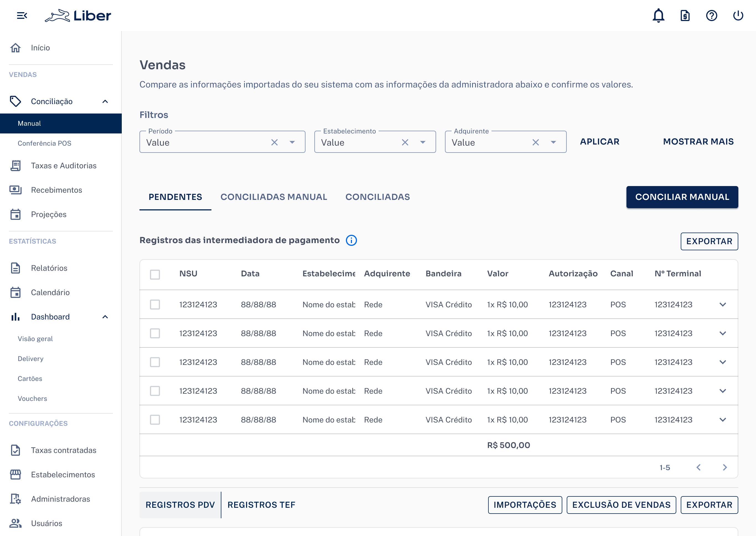Image resolution: width=756 pixels, height=536 pixels.
Task: Click the Estabelecimento filter field
Action: (x=356, y=142)
